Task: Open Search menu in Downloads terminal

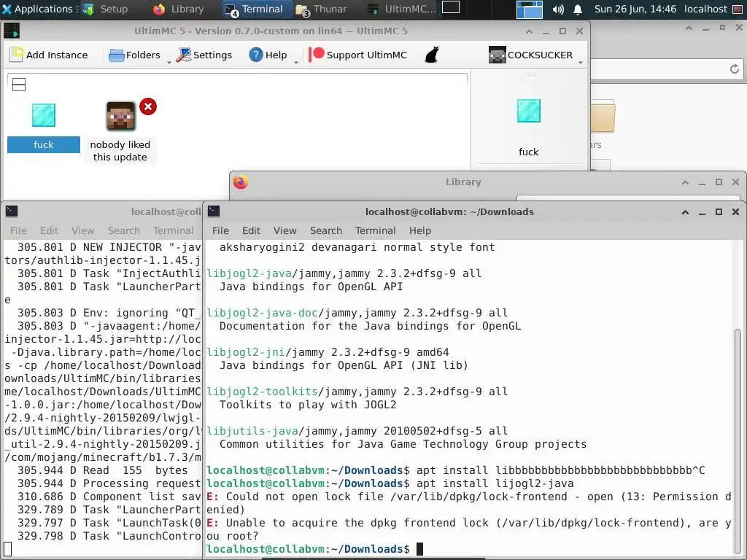Action: pos(326,230)
